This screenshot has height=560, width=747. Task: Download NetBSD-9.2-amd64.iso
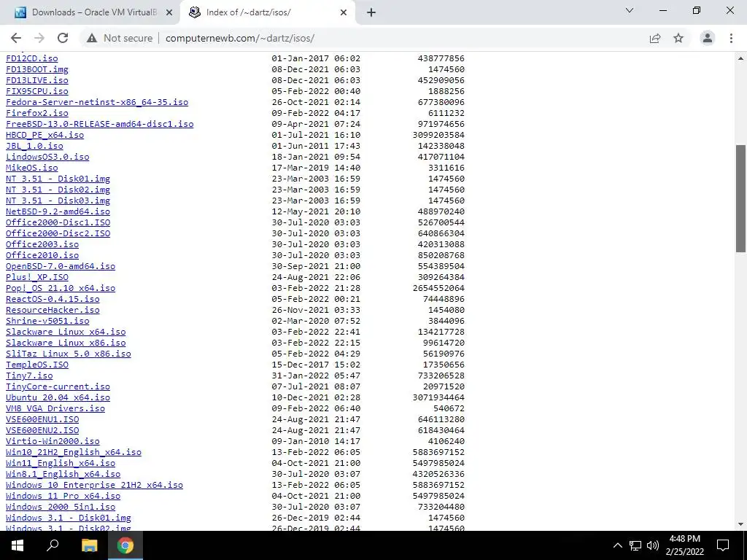(58, 211)
